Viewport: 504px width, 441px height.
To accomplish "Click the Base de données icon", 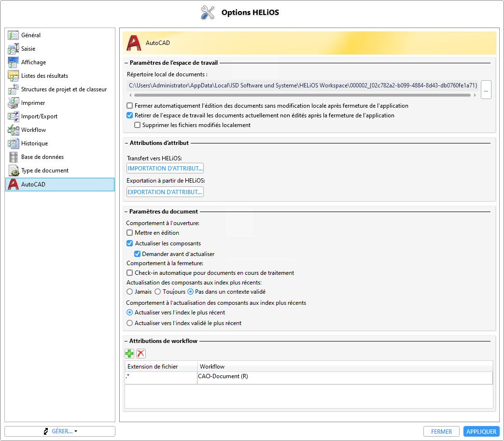I will pos(13,156).
